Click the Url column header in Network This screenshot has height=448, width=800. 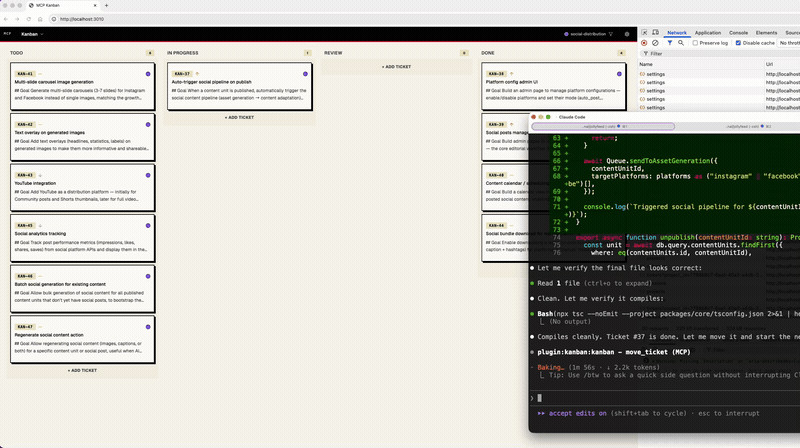[x=769, y=64]
